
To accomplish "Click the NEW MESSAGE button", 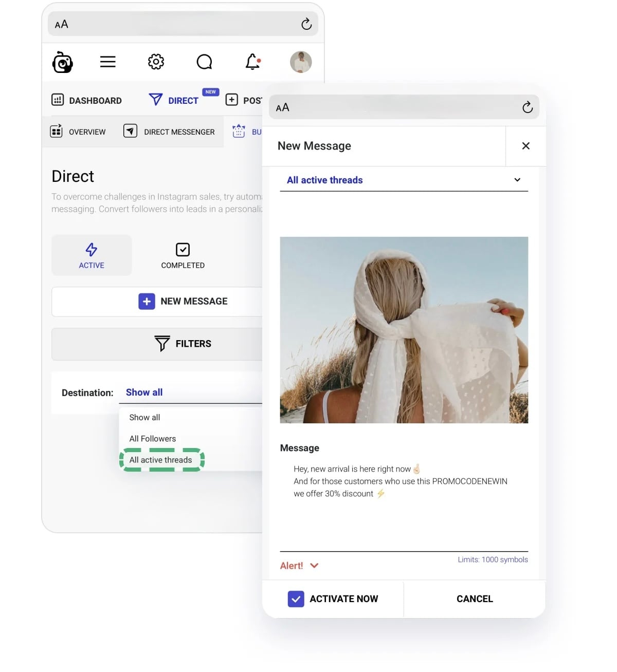I will tap(183, 301).
